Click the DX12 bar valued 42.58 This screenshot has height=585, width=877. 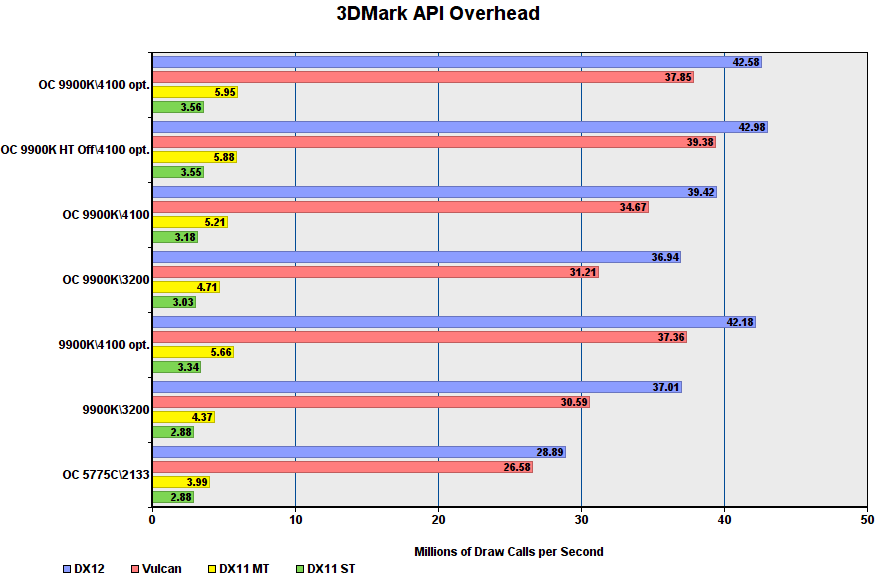(x=457, y=62)
